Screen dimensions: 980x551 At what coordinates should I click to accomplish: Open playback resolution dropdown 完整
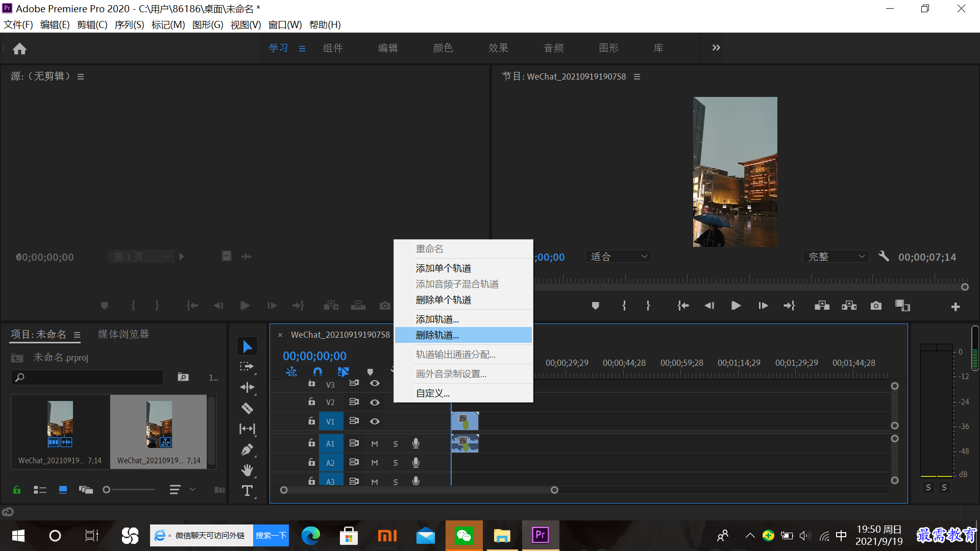click(x=835, y=257)
